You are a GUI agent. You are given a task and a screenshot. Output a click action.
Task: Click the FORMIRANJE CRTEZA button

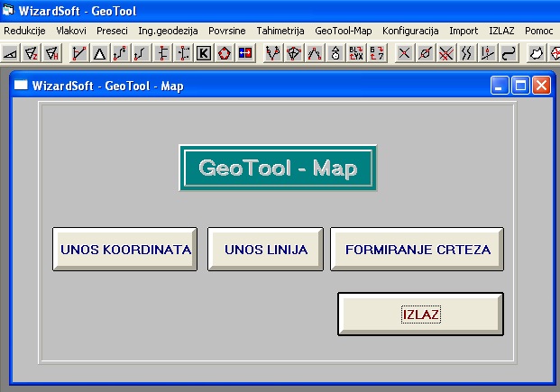click(417, 250)
